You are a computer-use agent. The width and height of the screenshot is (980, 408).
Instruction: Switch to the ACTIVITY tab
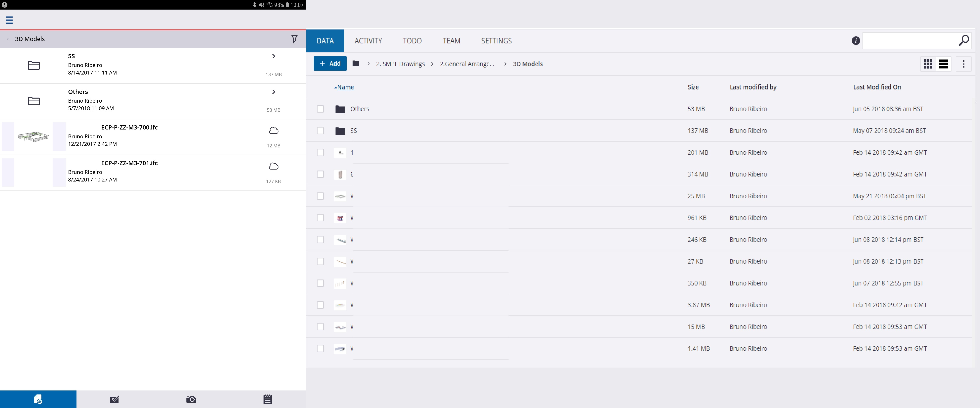[368, 41]
